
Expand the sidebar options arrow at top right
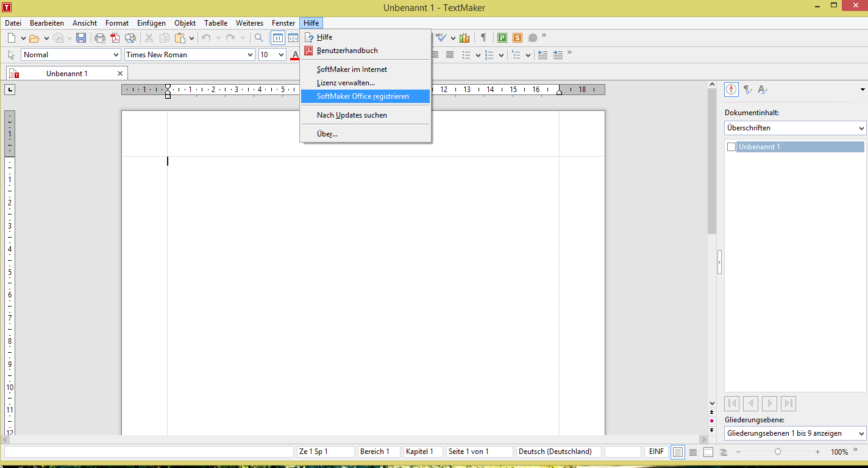click(863, 90)
